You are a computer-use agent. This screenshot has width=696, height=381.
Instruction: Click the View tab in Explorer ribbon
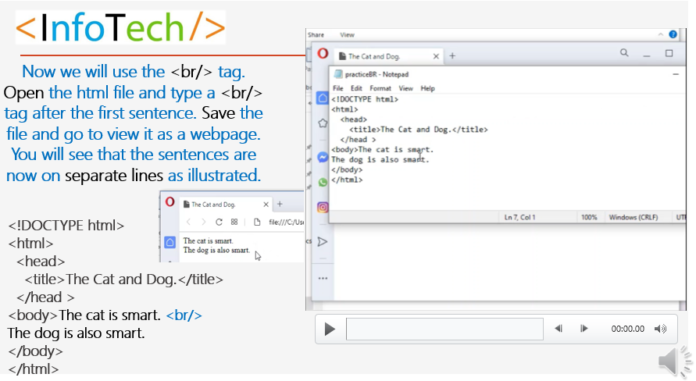click(347, 35)
